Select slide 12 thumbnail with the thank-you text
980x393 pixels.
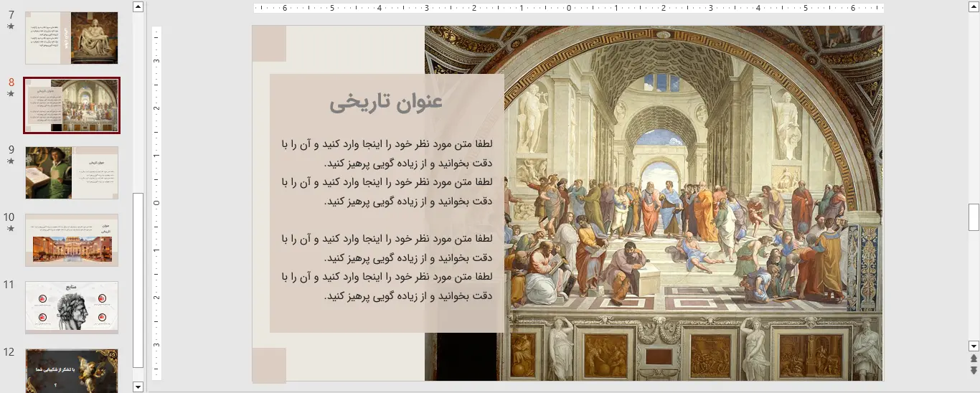coord(72,371)
